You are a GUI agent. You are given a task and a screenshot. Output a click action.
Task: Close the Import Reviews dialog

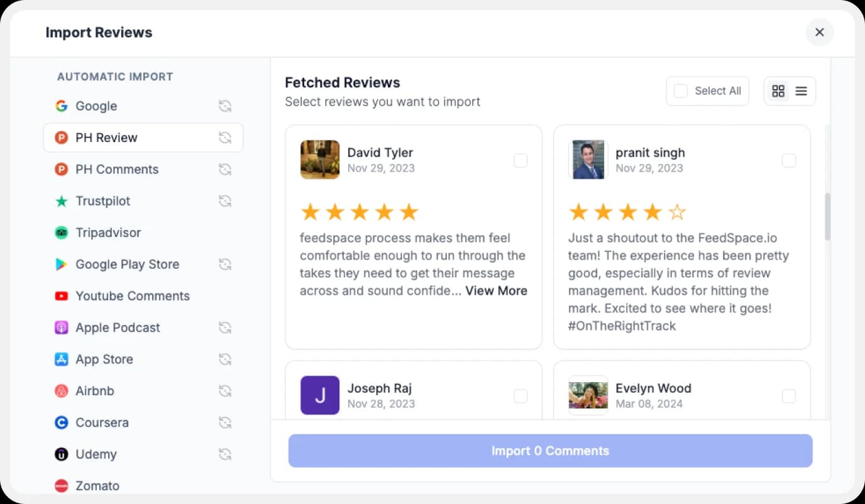[x=819, y=32]
